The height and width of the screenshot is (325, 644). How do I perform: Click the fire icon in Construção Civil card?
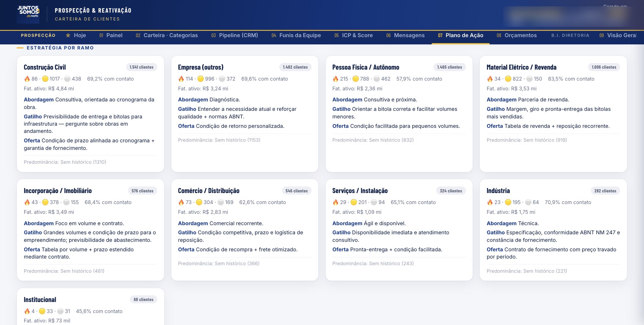pos(27,79)
